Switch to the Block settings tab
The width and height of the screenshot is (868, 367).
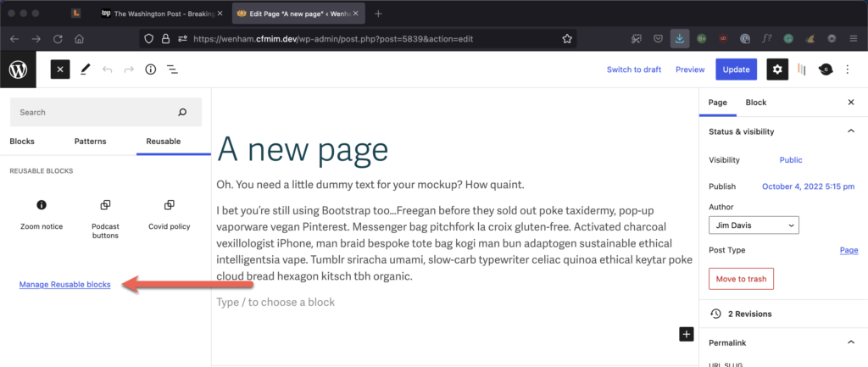(755, 103)
